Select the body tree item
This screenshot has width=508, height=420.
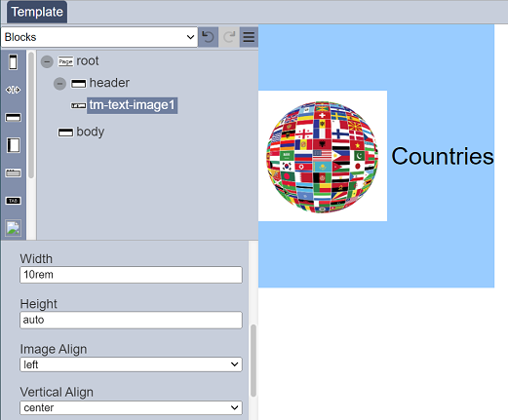tap(91, 132)
